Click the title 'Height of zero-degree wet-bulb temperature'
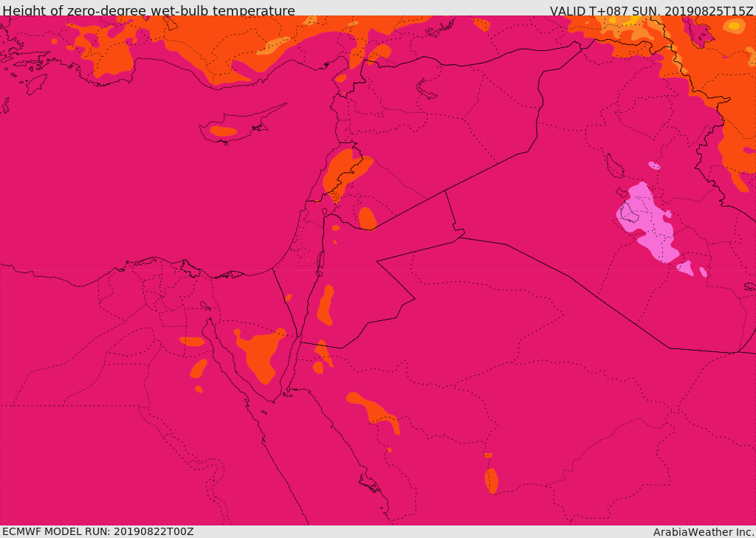The height and width of the screenshot is (538, 756). 149,10
